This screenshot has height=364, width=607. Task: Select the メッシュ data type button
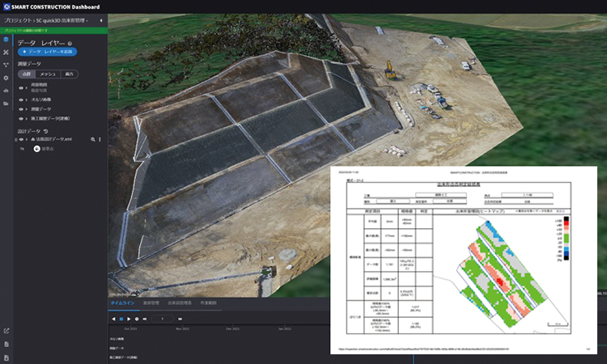click(47, 74)
